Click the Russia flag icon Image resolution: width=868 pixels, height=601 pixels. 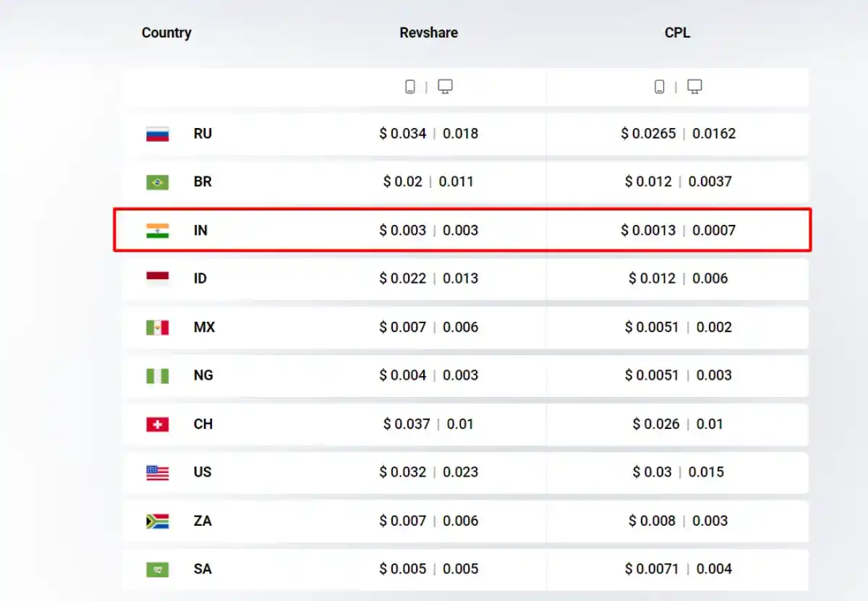[157, 134]
